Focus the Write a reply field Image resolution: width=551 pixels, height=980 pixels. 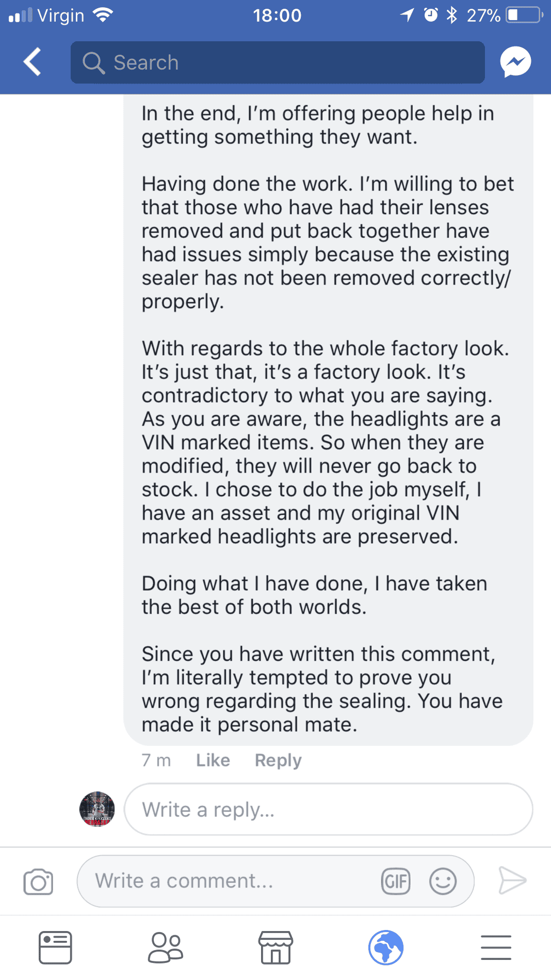tap(329, 809)
